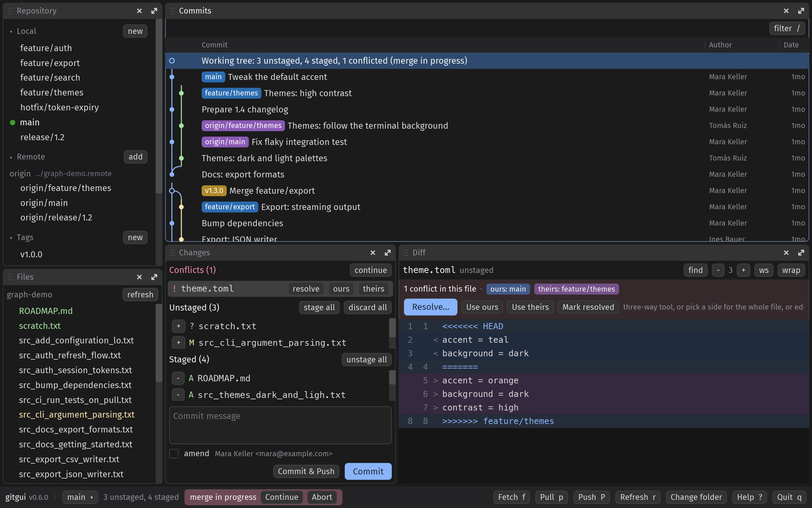Toggle line wrap in the diff

[x=791, y=270]
